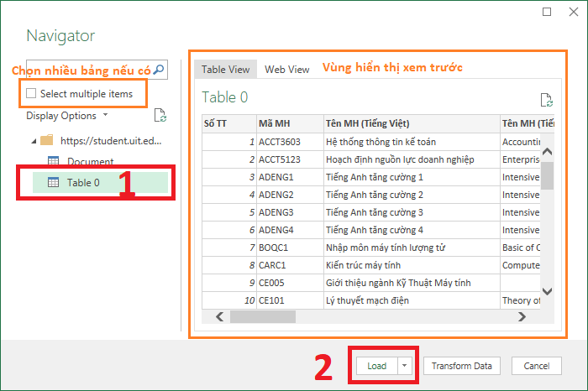This screenshot has height=391, width=588.
Task: Click the refresh icon beside Display Options
Action: tap(160, 115)
